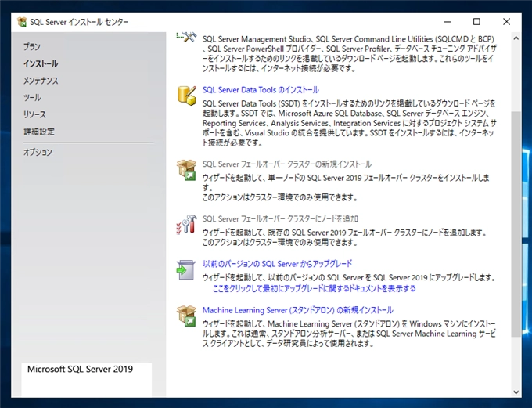Click the SQL Server Data Tools database icon
Viewport: 532px width, 408px height.
tap(187, 95)
